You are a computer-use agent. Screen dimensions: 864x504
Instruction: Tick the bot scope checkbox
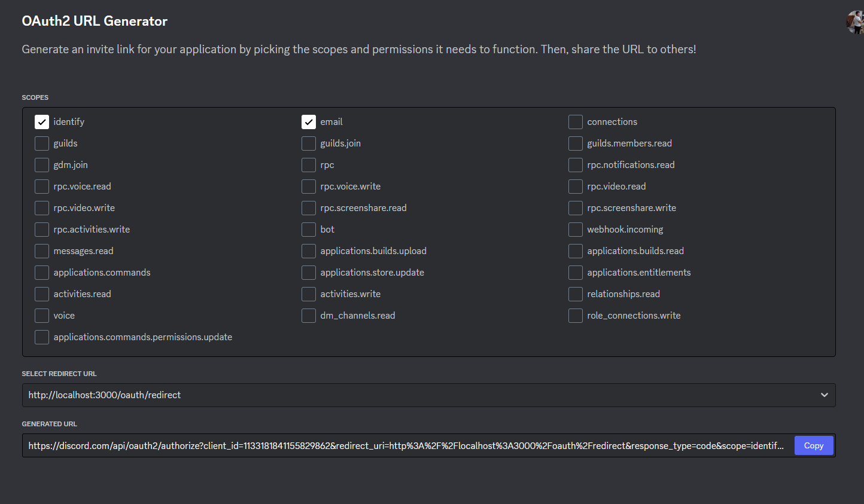(x=309, y=230)
